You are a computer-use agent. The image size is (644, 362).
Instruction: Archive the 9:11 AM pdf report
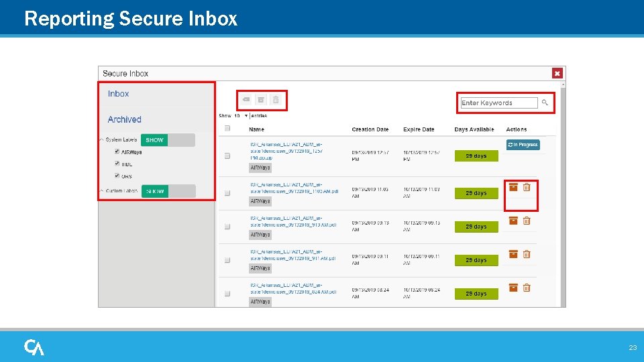coord(513,254)
